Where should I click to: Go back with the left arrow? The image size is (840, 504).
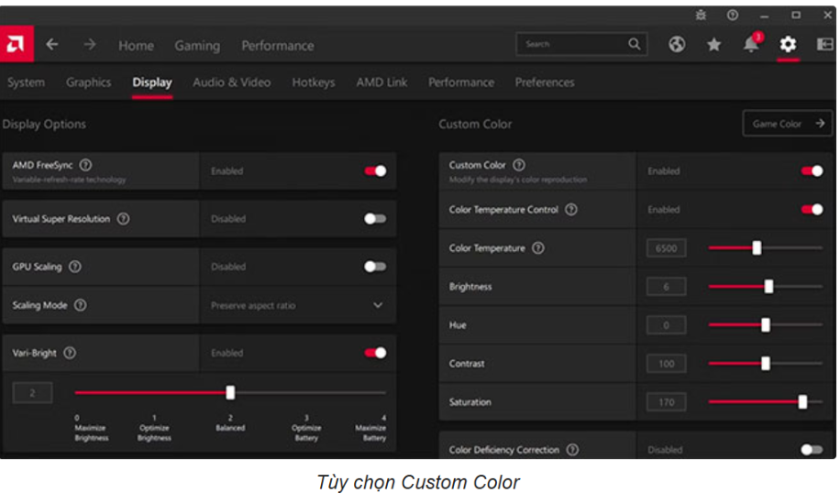(x=52, y=45)
